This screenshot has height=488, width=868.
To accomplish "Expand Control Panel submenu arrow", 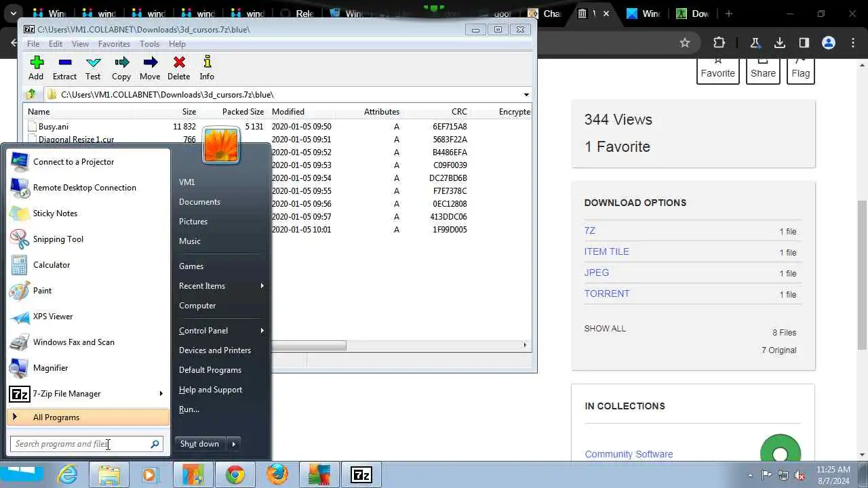I will (x=262, y=331).
